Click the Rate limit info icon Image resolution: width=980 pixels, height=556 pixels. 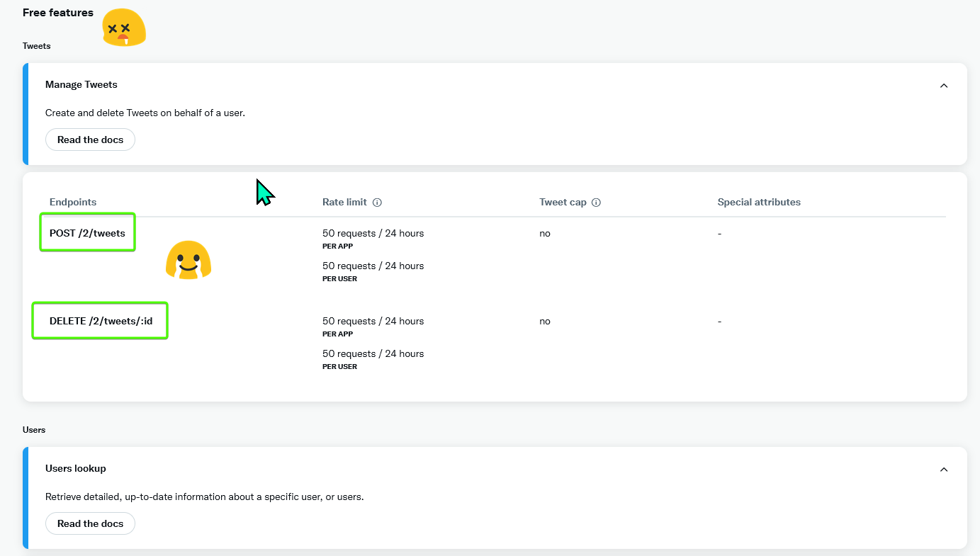pos(377,202)
